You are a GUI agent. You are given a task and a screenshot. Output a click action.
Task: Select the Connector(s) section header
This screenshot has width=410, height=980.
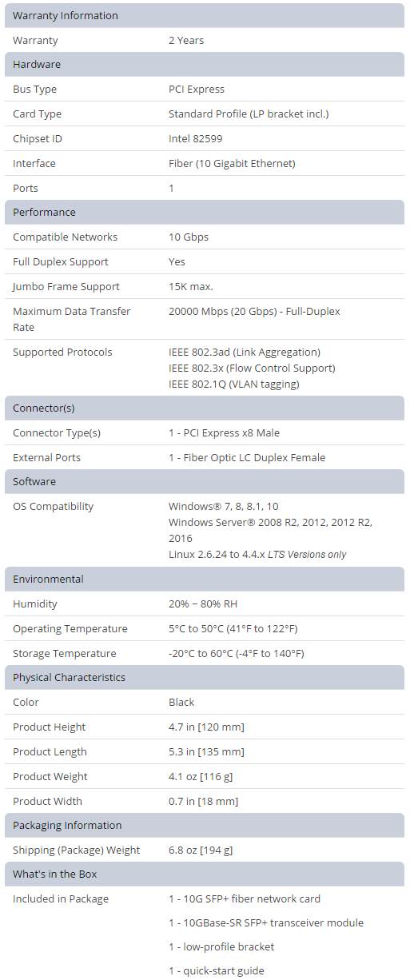point(205,408)
